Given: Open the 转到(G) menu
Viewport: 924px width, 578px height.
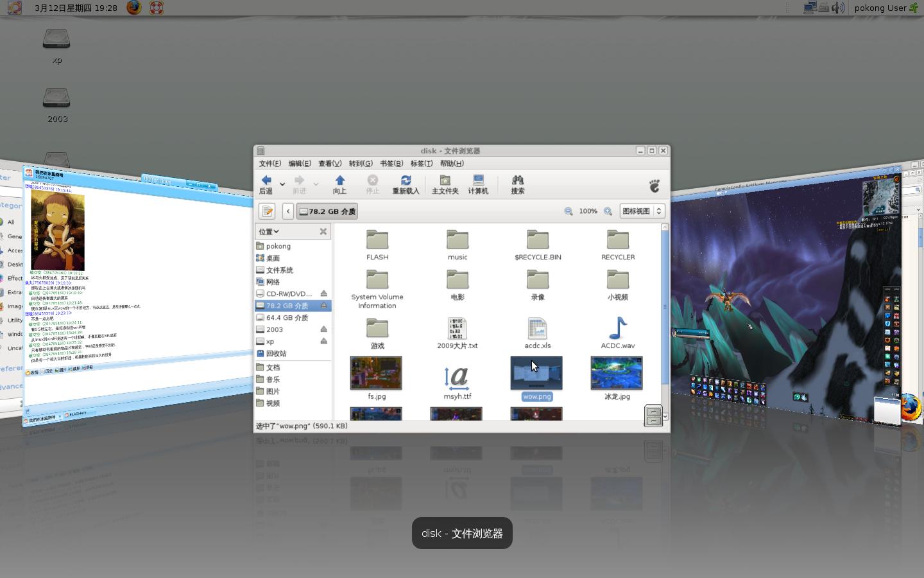Looking at the screenshot, I should [x=361, y=164].
